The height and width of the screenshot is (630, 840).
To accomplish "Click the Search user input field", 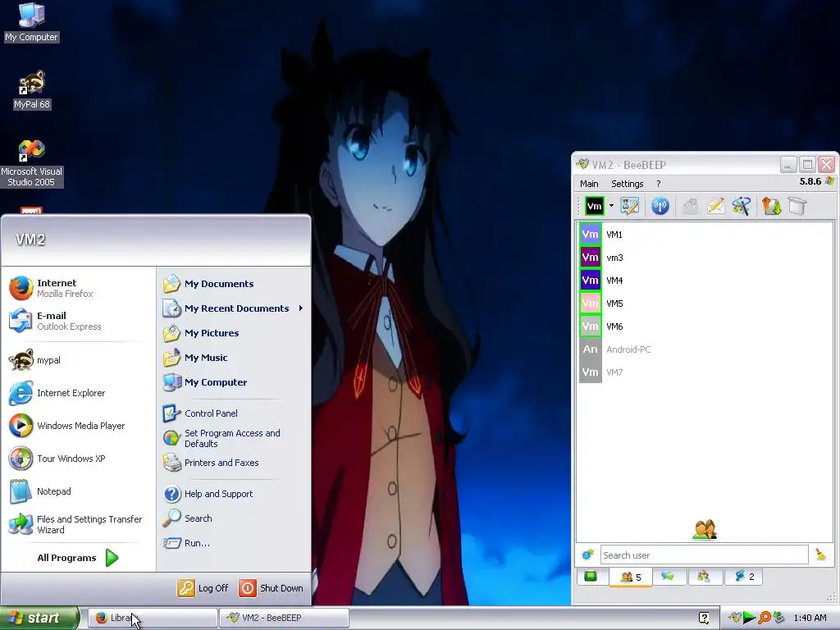I will click(704, 555).
